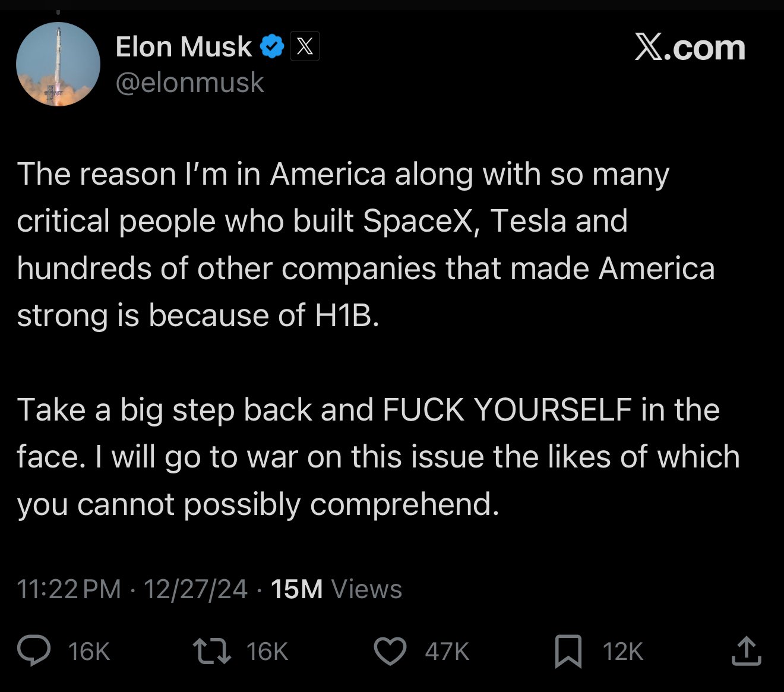
Task: Open the @elonmusk handle link
Action: [x=189, y=82]
